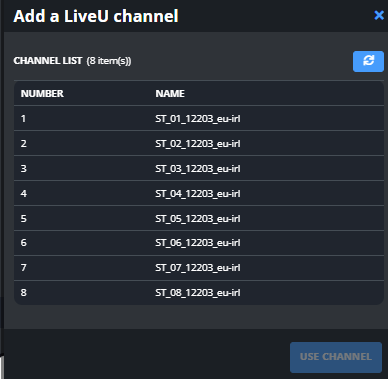Click the CHANNEL LIST heading
The image size is (388, 379).
48,61
